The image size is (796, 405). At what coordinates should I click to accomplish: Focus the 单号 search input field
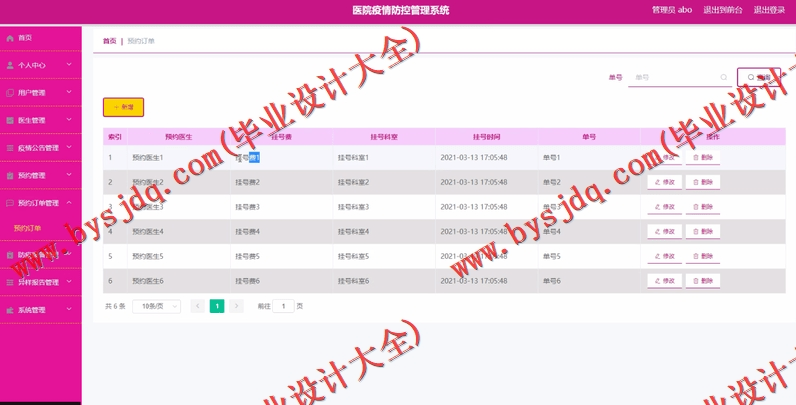tap(679, 78)
